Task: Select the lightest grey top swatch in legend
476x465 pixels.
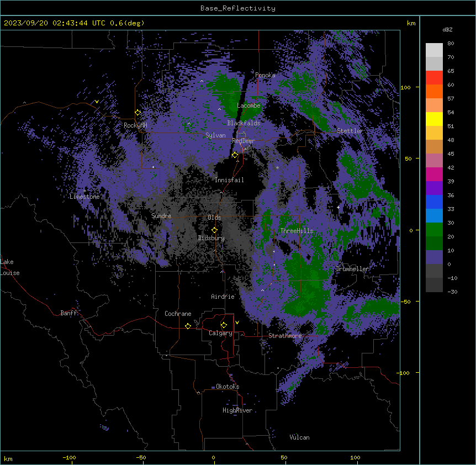Action: click(x=434, y=50)
